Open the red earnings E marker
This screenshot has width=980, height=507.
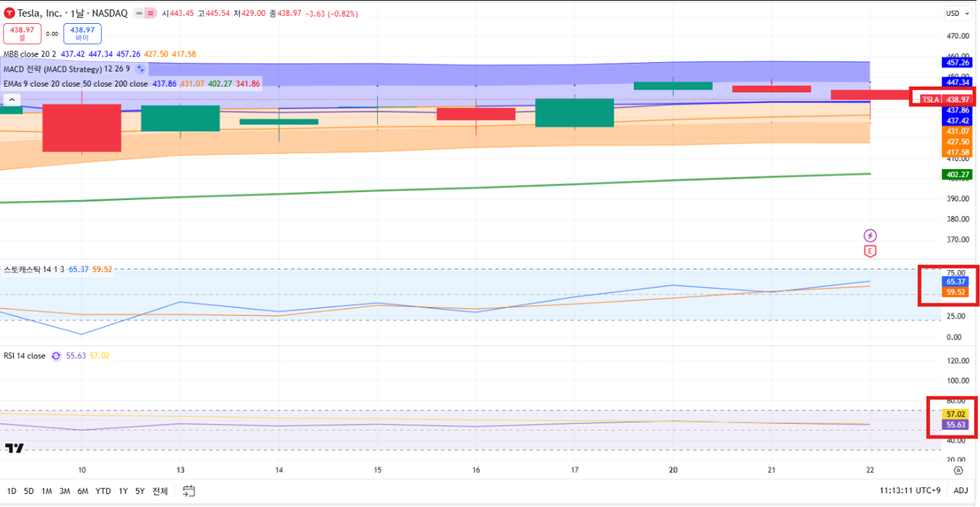(870, 251)
